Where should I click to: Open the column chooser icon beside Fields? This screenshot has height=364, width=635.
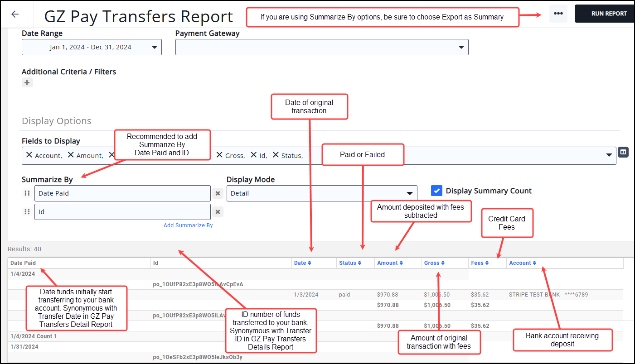[x=624, y=152]
